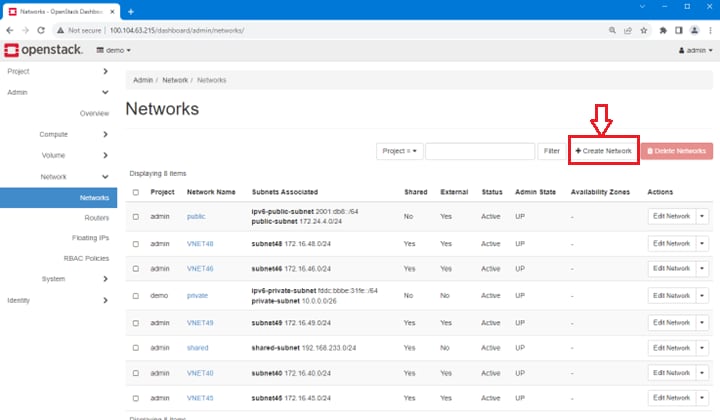
Task: Check the box for VNET46 row
Action: 135,269
